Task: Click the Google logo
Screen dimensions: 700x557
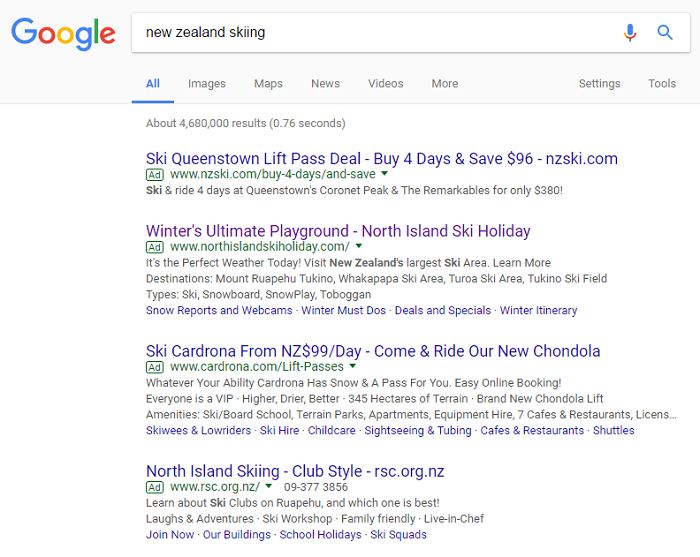Action: (63, 34)
